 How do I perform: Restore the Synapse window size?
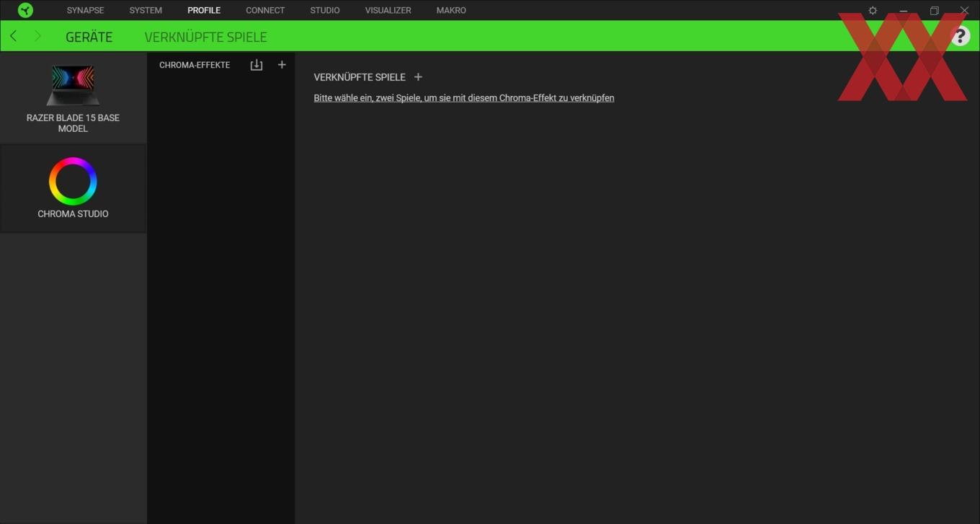click(x=934, y=11)
